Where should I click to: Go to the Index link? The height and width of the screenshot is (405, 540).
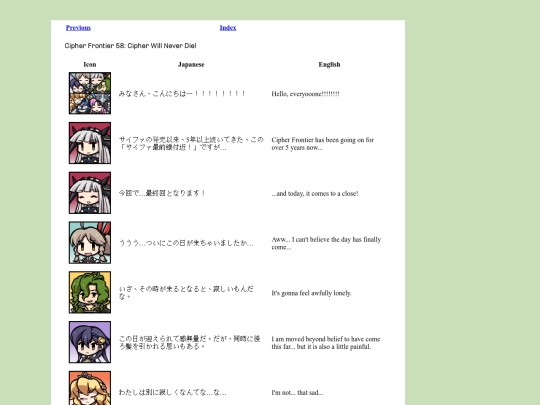228,28
